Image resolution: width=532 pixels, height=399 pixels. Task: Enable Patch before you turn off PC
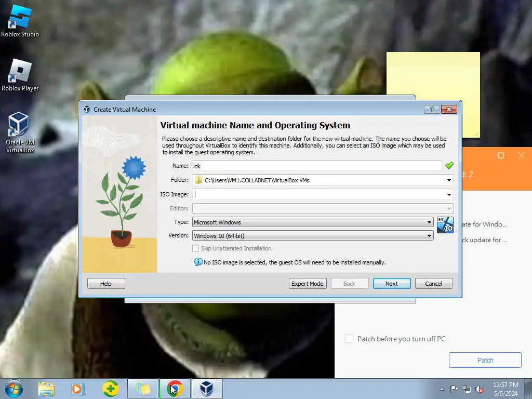pyautogui.click(x=349, y=339)
